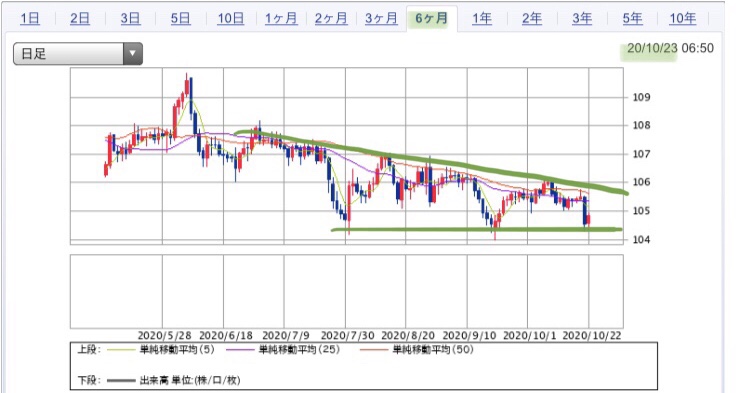Click inside the empty volume chart panel
Image resolution: width=738 pixels, height=393 pixels.
[x=346, y=291]
